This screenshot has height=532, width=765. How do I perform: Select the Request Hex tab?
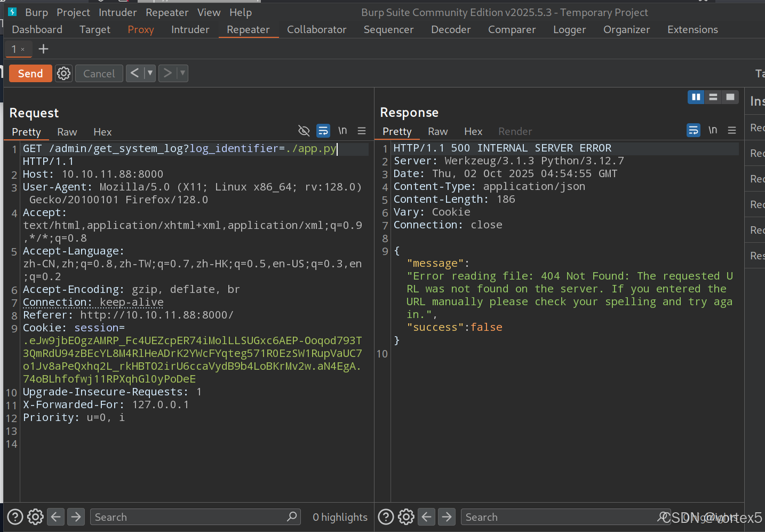[x=102, y=132]
